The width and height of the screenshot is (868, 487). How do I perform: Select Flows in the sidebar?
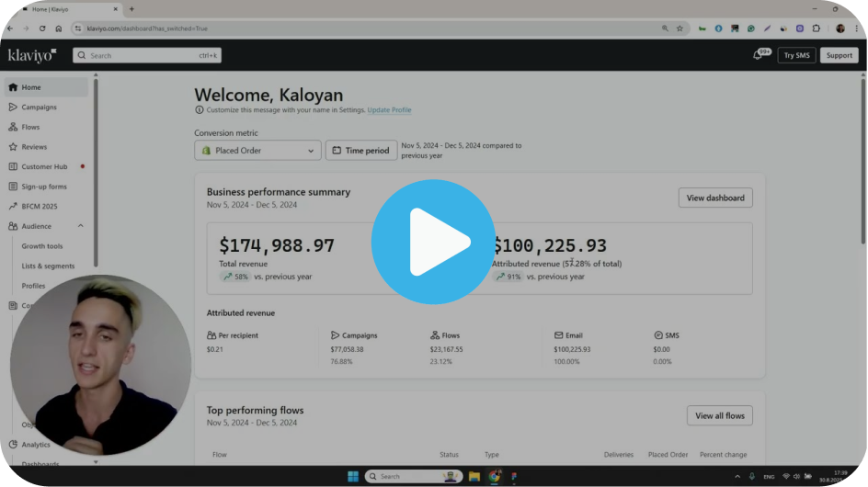[x=30, y=127]
